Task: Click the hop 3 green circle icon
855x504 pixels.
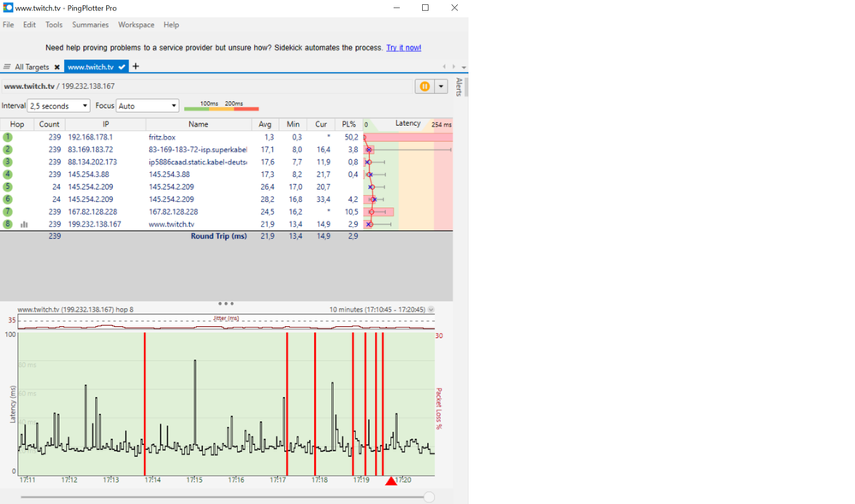Action: pyautogui.click(x=8, y=162)
